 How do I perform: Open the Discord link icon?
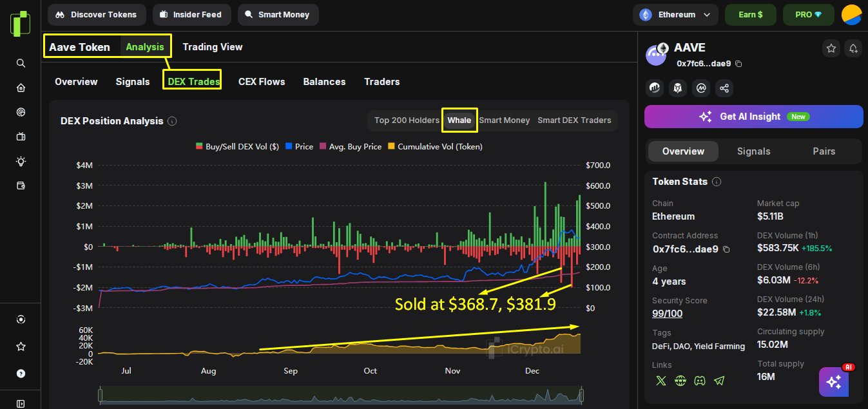[700, 381]
